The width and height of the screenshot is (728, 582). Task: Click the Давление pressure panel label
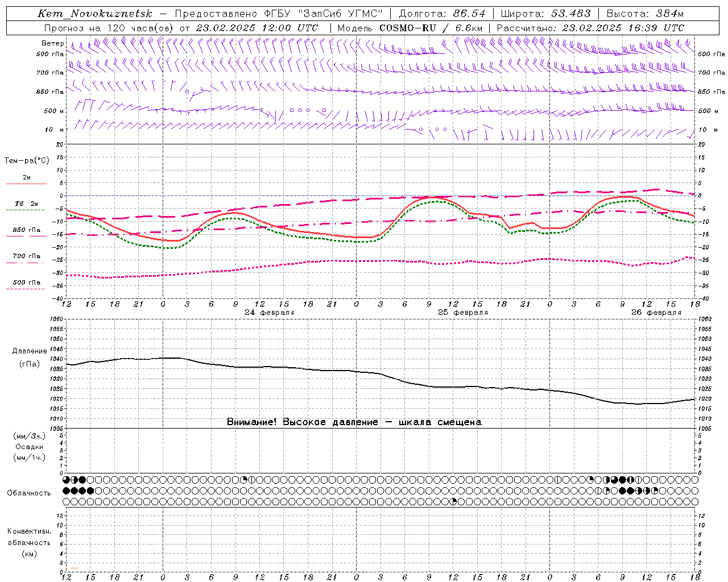coord(30,351)
